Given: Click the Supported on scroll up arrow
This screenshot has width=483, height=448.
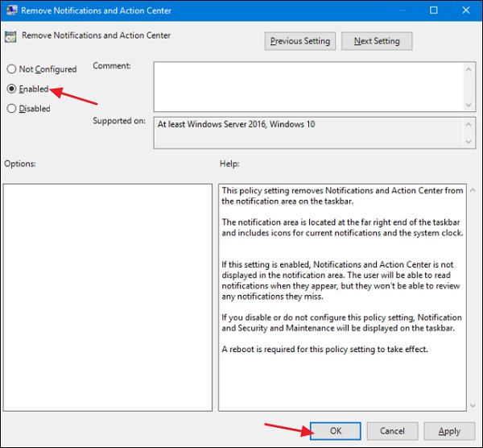Looking at the screenshot, I should click(x=469, y=124).
